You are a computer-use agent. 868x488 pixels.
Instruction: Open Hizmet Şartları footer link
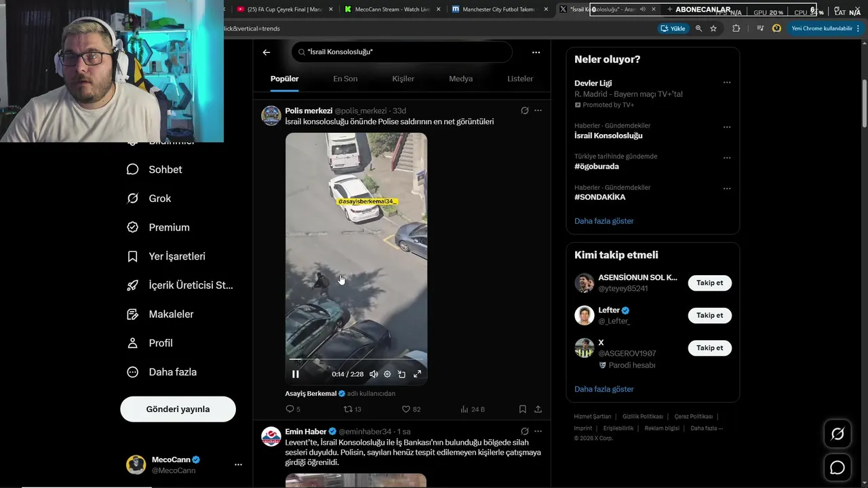(593, 417)
